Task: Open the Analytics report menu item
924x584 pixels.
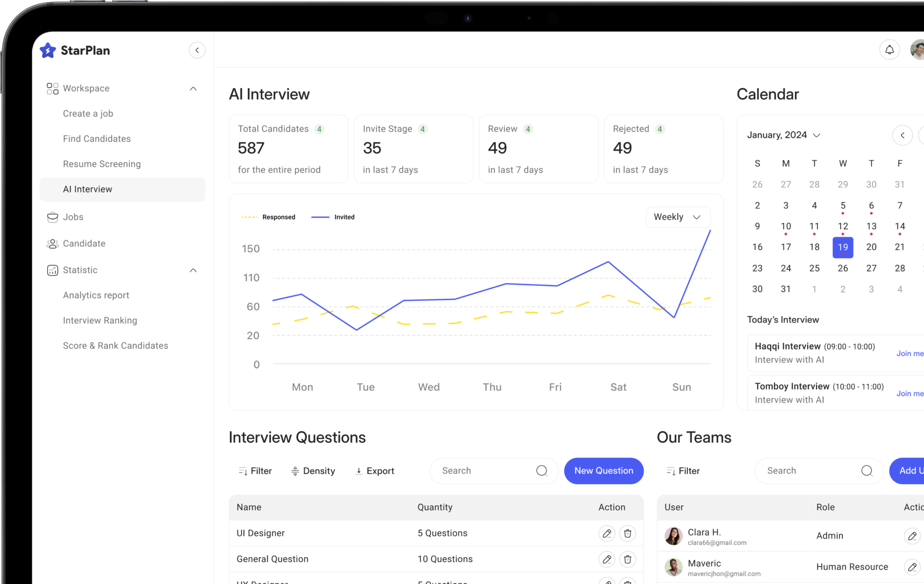Action: coord(96,295)
